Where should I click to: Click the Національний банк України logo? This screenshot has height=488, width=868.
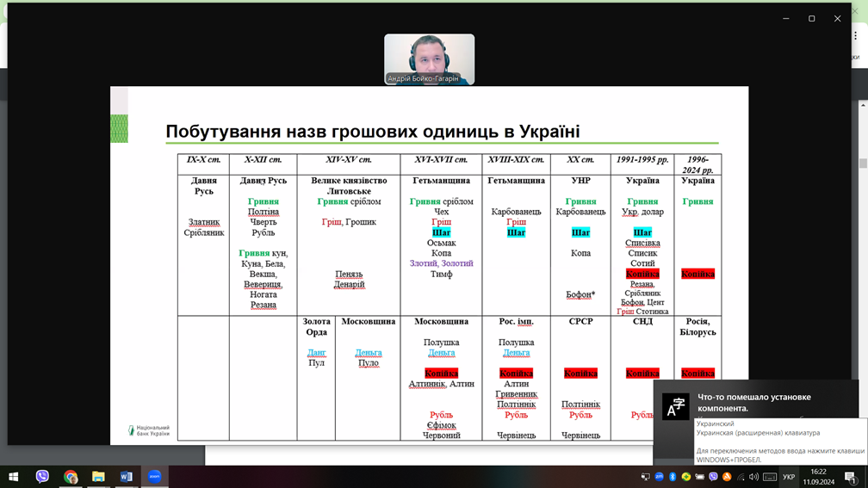[x=149, y=430]
